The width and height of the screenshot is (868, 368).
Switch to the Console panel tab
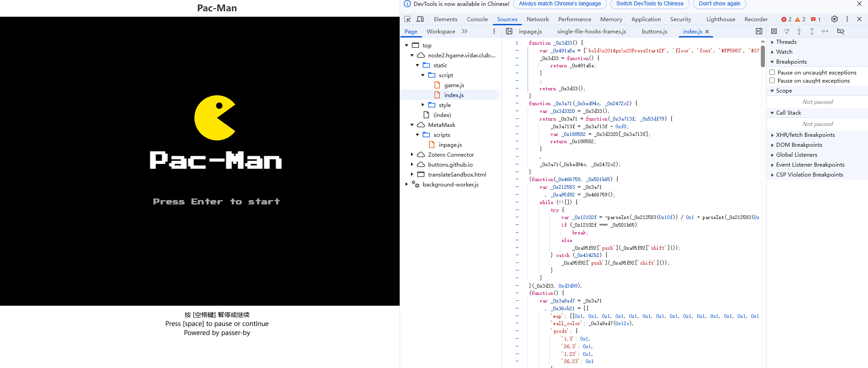[x=477, y=19]
